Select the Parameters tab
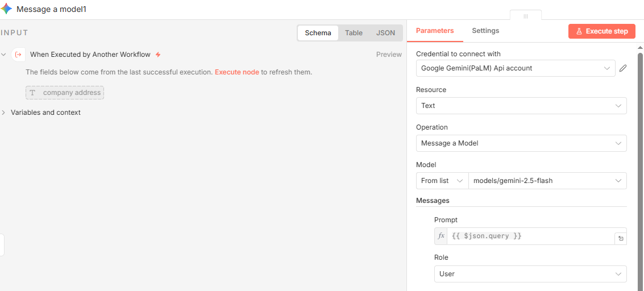 tap(435, 31)
